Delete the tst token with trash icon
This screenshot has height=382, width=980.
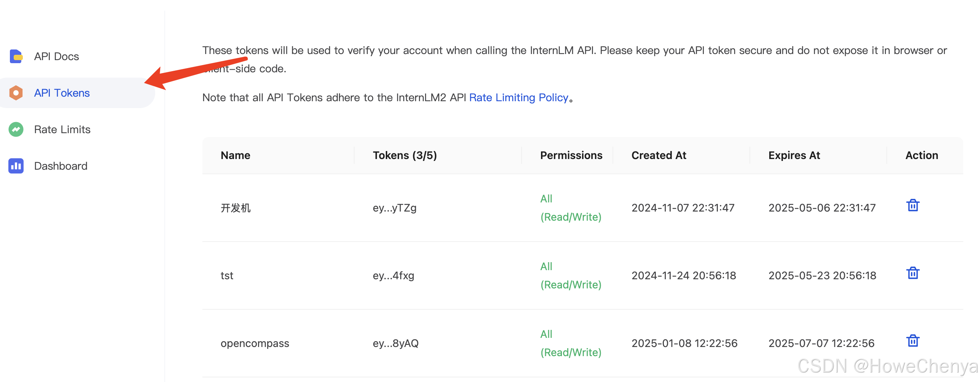tap(913, 273)
